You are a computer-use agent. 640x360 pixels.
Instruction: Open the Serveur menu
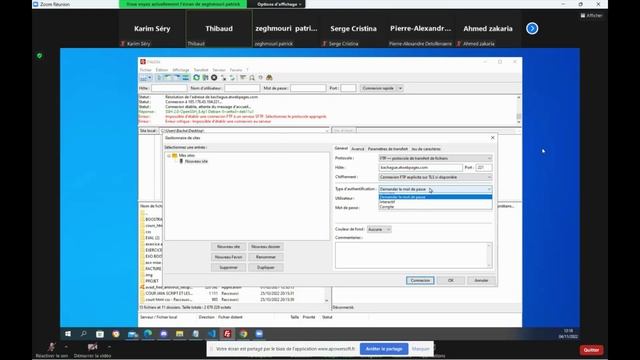(x=219, y=70)
